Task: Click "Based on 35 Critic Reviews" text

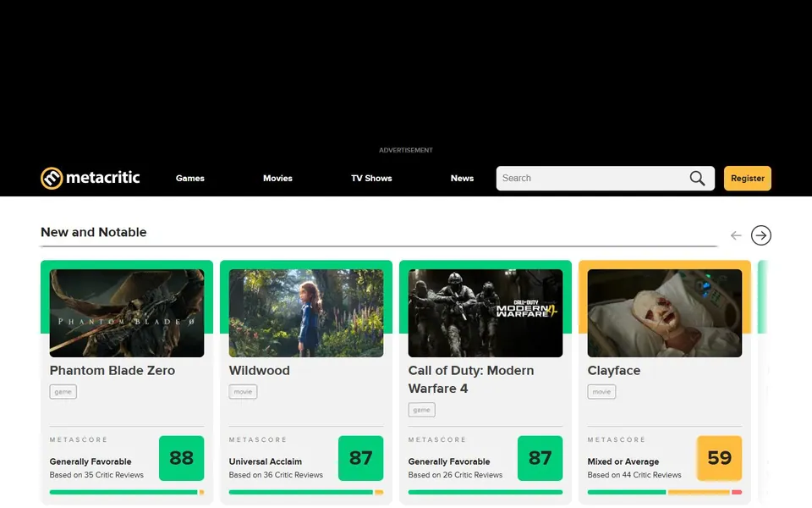Action: pyautogui.click(x=96, y=475)
